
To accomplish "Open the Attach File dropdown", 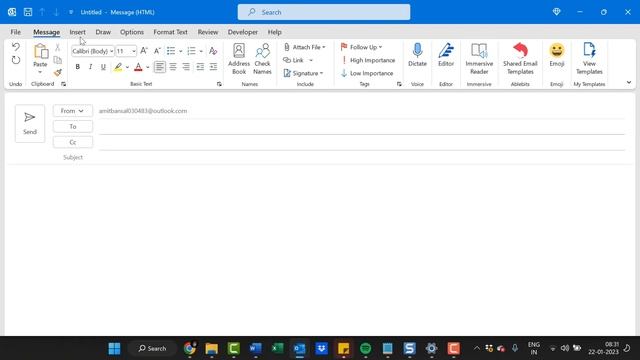I will (305, 47).
